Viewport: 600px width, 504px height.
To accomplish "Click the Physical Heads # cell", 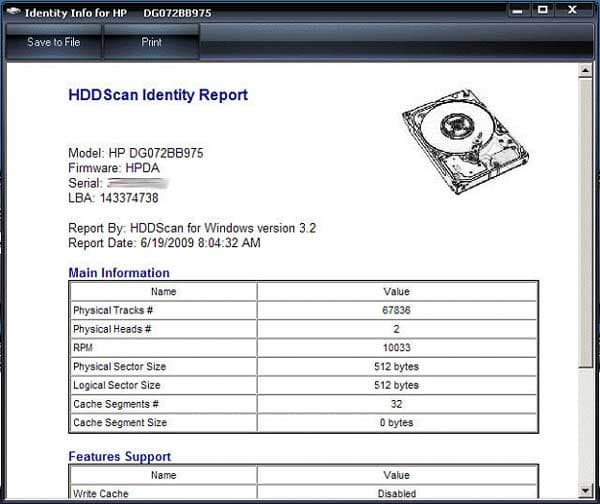I will [163, 329].
